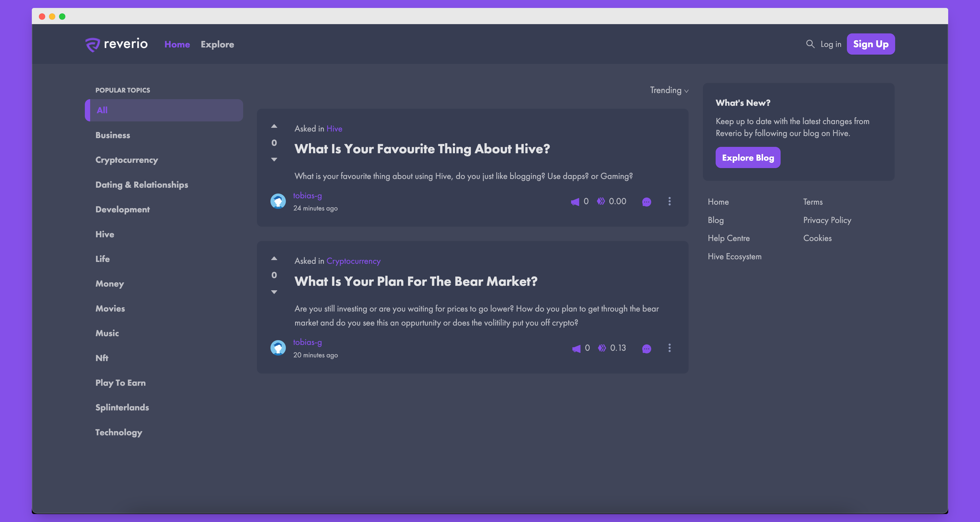This screenshot has width=980, height=522.
Task: Switch to the Explore nav tab
Action: [x=217, y=45]
